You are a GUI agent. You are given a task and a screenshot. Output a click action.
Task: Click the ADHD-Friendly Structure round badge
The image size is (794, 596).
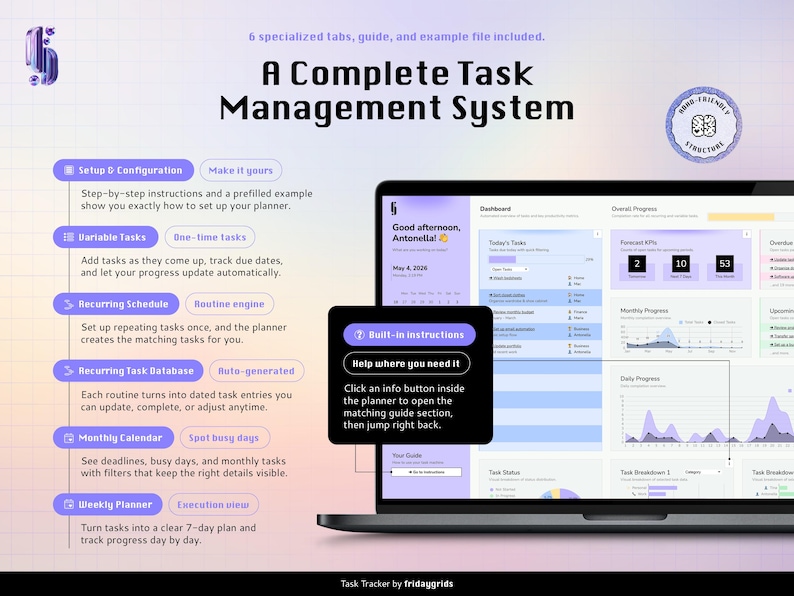(x=703, y=125)
